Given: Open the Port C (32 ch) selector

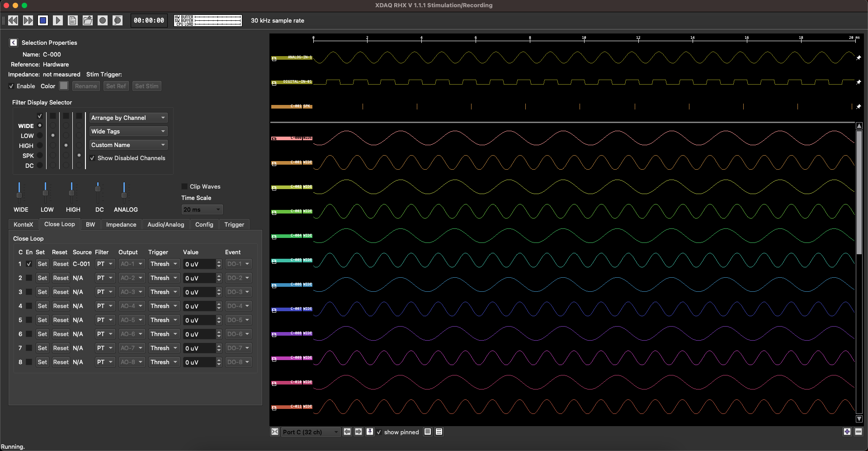Looking at the screenshot, I should [310, 432].
